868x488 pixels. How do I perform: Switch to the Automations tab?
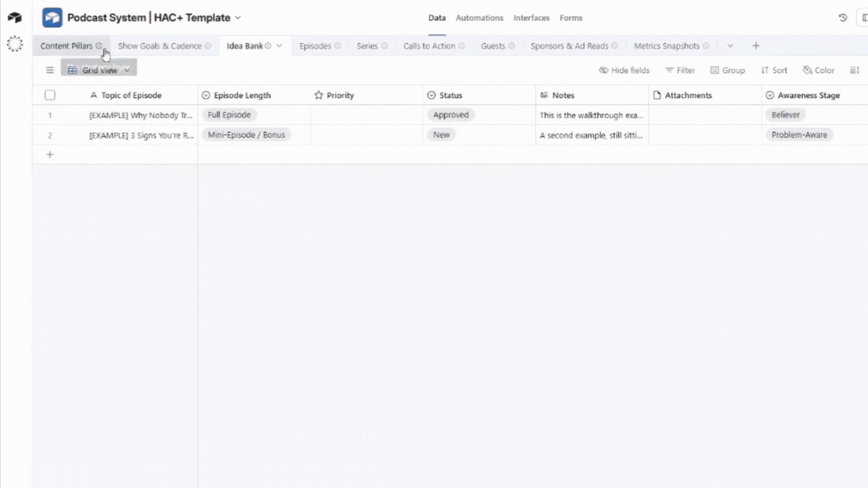[x=479, y=18]
